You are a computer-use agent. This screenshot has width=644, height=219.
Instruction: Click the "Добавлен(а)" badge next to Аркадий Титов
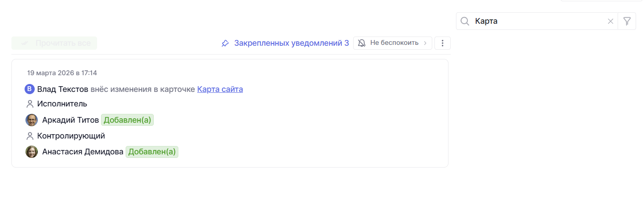(127, 120)
